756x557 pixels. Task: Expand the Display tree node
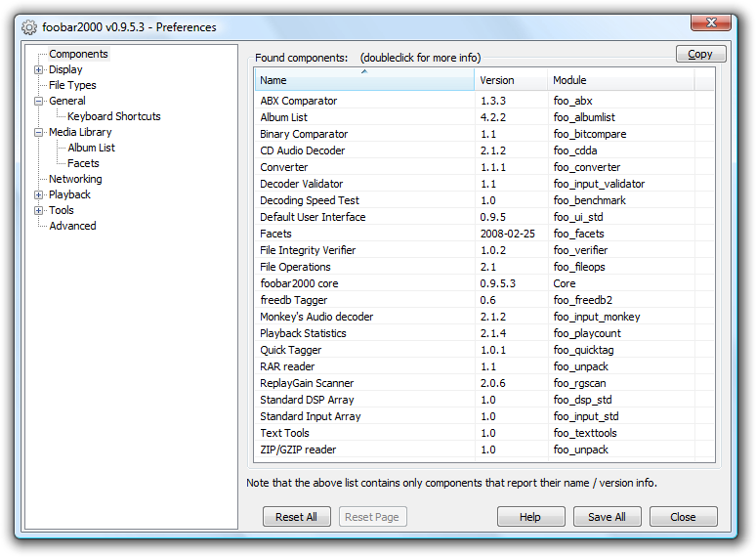tap(39, 69)
